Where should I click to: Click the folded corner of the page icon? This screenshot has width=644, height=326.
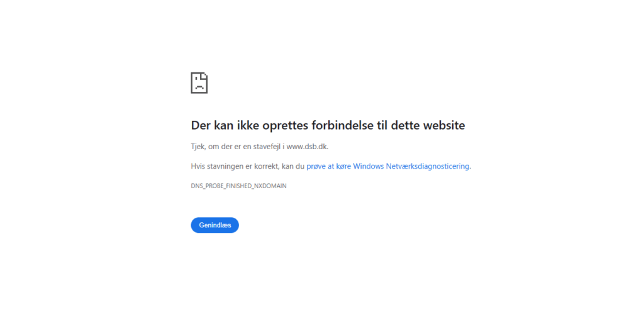204,76
